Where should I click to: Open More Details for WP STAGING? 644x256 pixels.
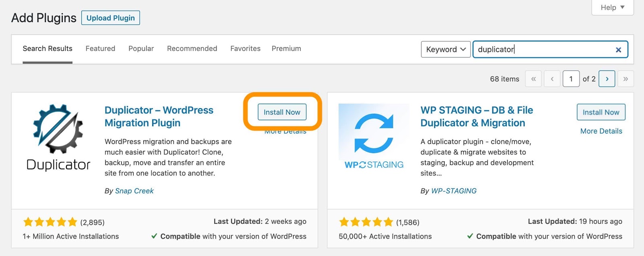point(601,131)
